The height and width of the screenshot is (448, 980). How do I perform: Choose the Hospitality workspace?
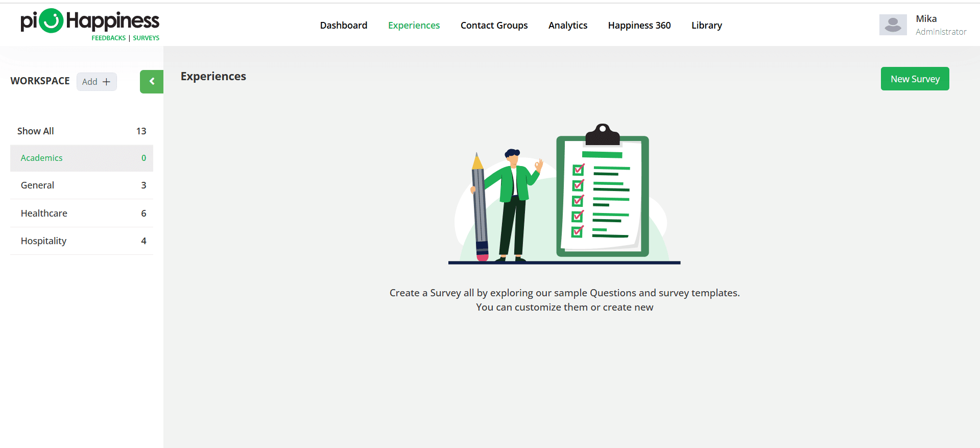pyautogui.click(x=82, y=241)
